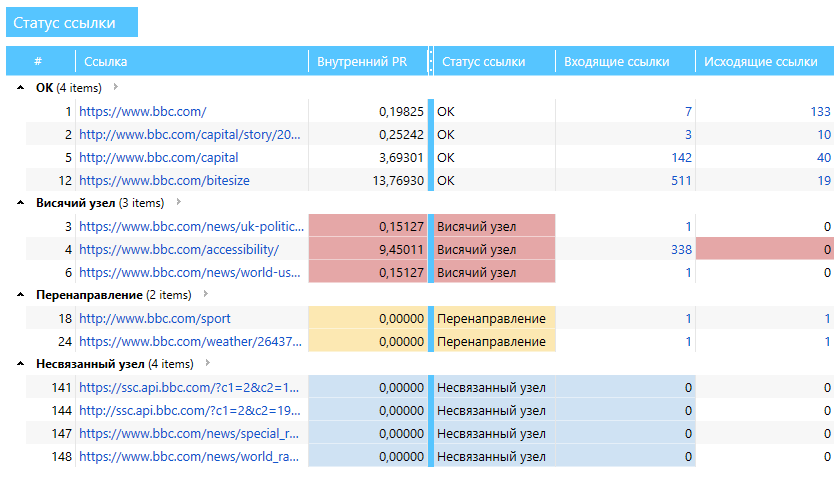Sort by Исходящие ссылки column header

[761, 62]
